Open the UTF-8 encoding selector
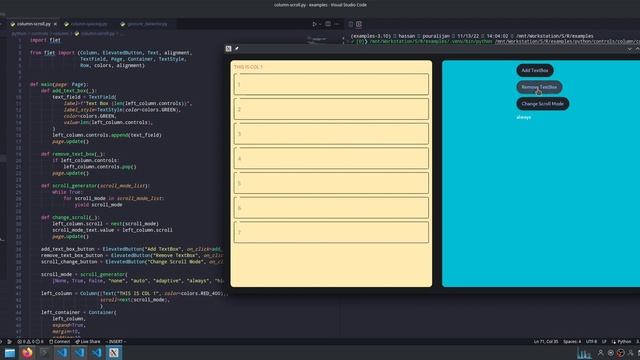This screenshot has width=640, height=360. (x=591, y=342)
